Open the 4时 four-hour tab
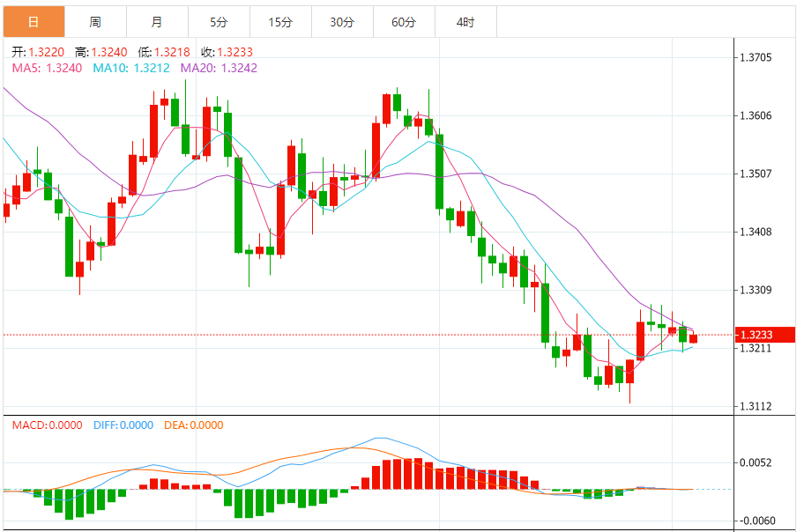The image size is (804, 532). [x=465, y=21]
